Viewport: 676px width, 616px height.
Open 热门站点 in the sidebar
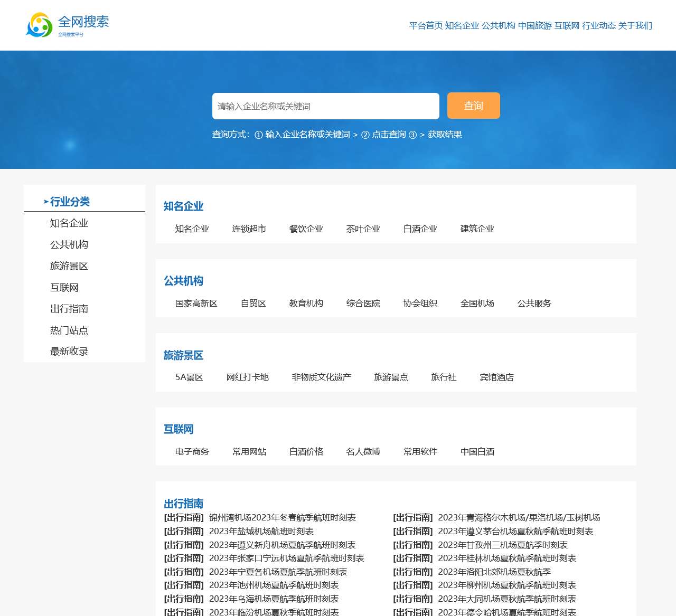[69, 330]
